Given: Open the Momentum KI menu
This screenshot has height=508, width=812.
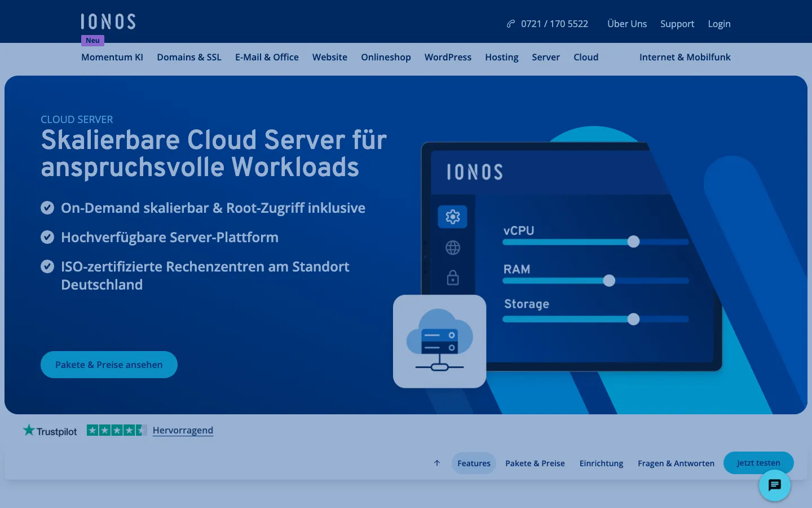Looking at the screenshot, I should point(112,57).
